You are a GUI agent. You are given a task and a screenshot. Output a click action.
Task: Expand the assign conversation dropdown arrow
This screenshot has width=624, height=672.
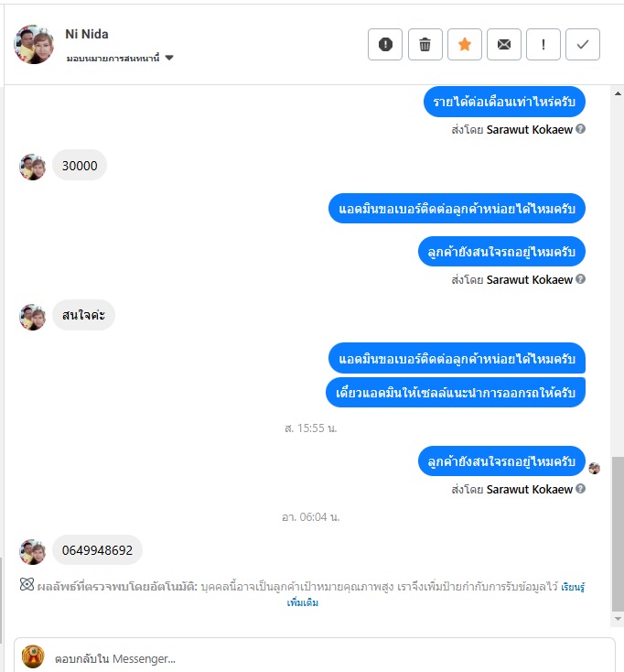(x=169, y=58)
